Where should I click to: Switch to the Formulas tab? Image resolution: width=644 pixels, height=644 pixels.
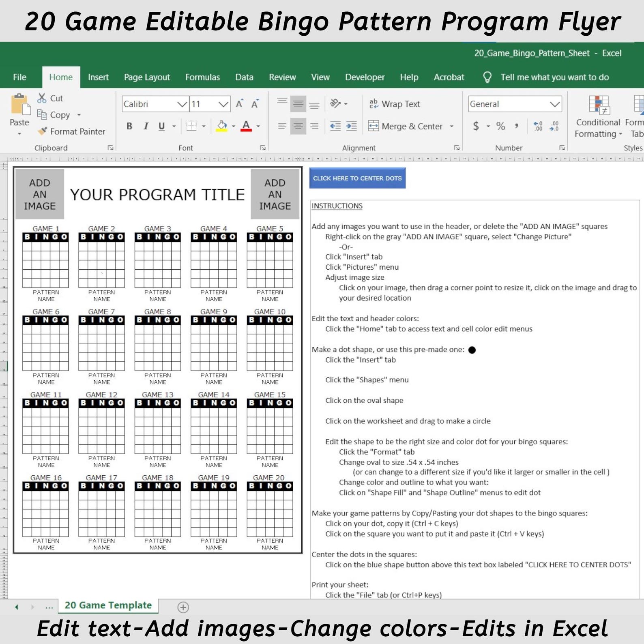click(202, 77)
